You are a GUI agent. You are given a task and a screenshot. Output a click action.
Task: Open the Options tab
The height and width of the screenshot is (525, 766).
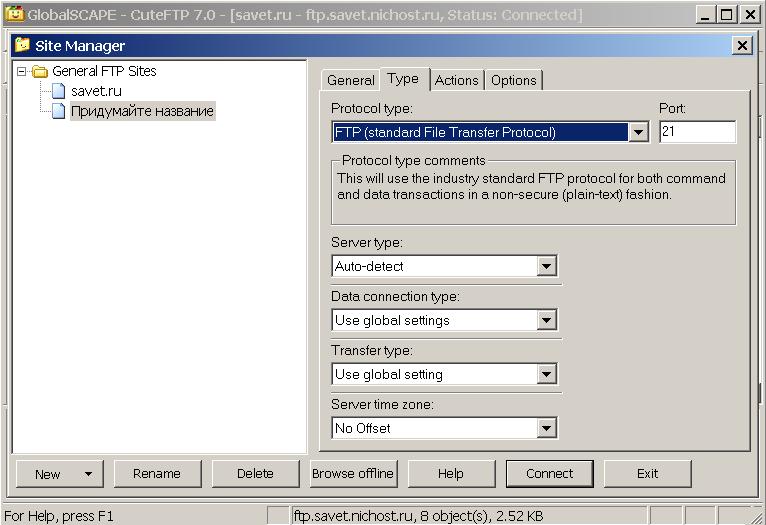pos(514,80)
